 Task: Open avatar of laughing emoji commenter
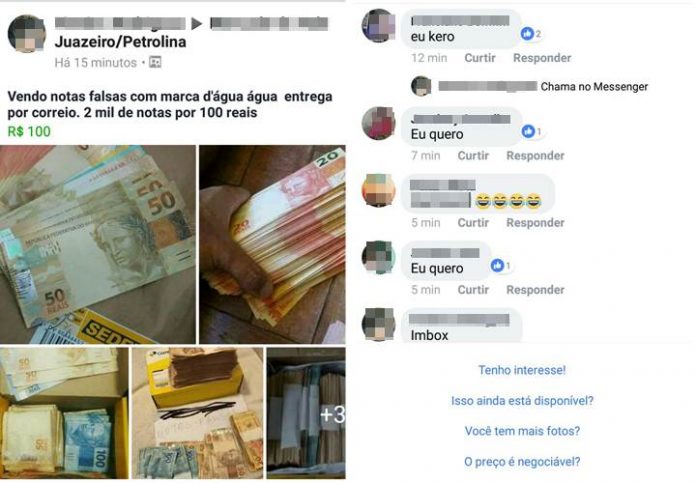(379, 190)
